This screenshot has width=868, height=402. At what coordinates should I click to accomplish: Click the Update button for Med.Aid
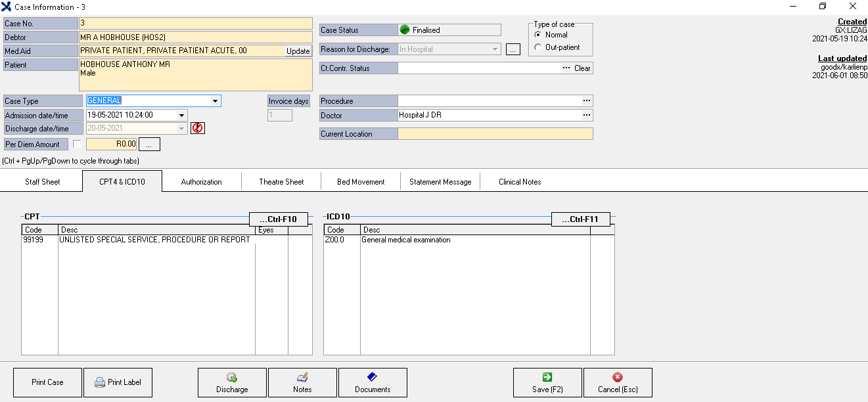coord(298,51)
